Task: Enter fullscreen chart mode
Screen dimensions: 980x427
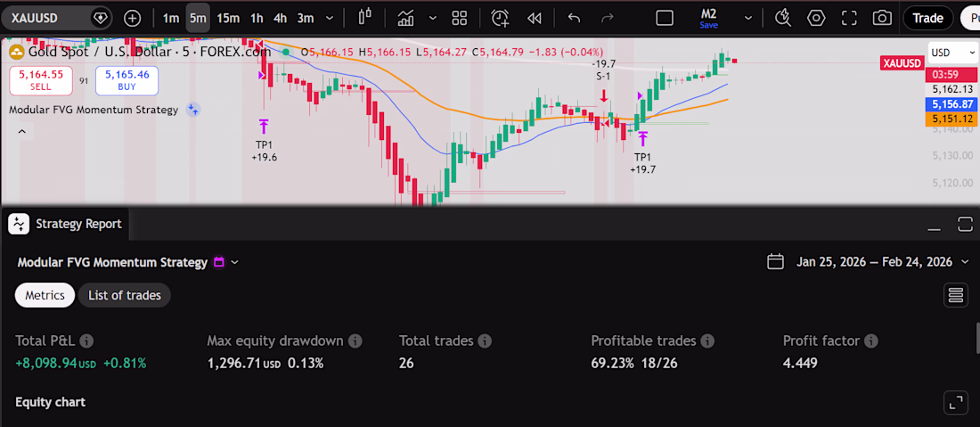Action: click(849, 18)
